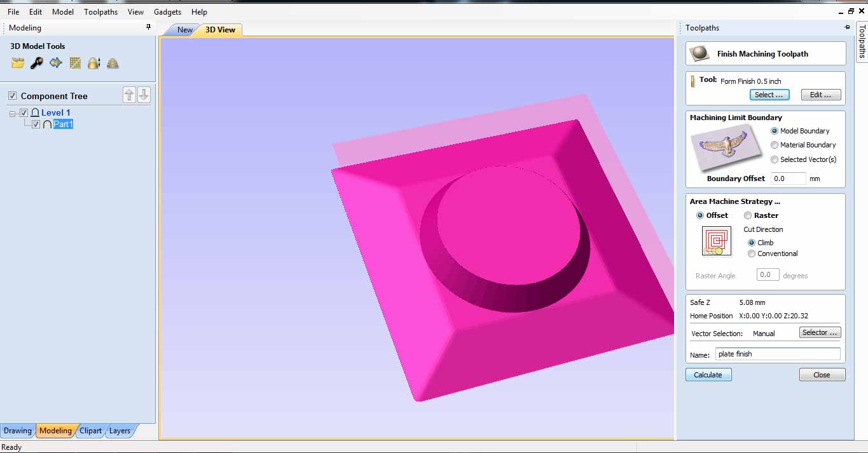Click the Part1 combine-mode arch icon
868x453 pixels.
(x=47, y=125)
